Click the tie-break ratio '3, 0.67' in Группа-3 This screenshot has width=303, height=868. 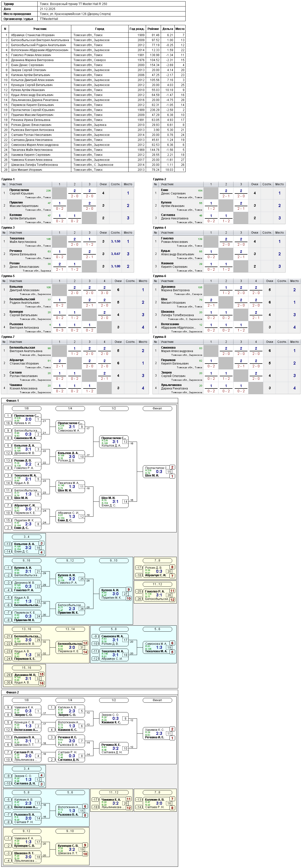coord(115,254)
